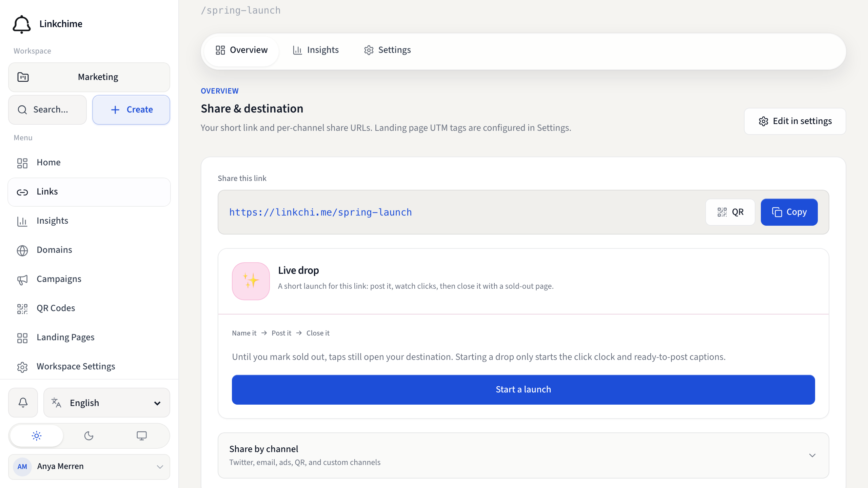The width and height of the screenshot is (868, 488).
Task: Expand the Anya Merren account menu
Action: tap(89, 467)
